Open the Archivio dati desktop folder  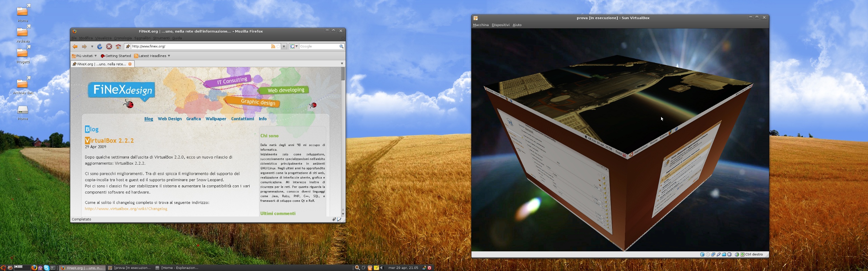23,85
